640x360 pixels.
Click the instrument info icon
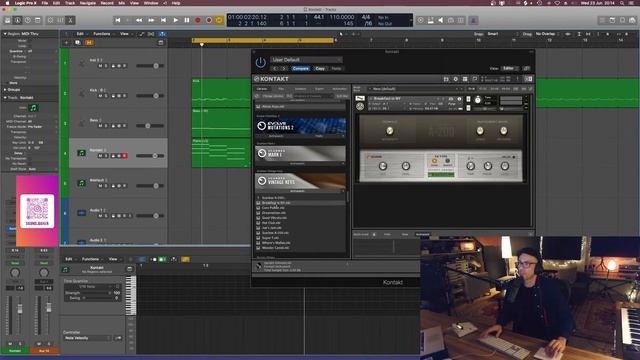tap(459, 99)
